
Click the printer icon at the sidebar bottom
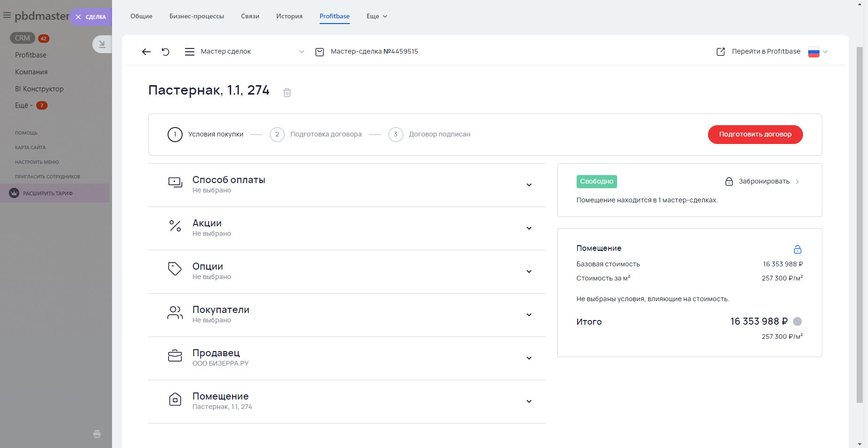click(x=96, y=434)
